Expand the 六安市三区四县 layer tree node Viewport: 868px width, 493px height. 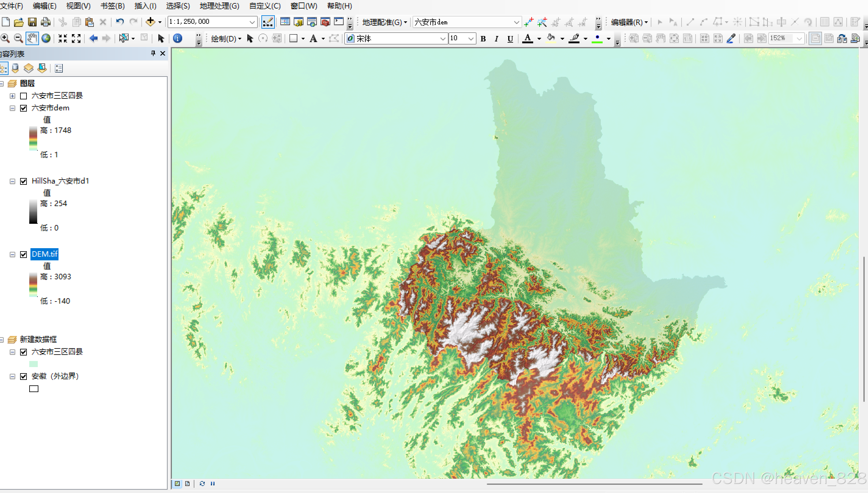coord(12,96)
